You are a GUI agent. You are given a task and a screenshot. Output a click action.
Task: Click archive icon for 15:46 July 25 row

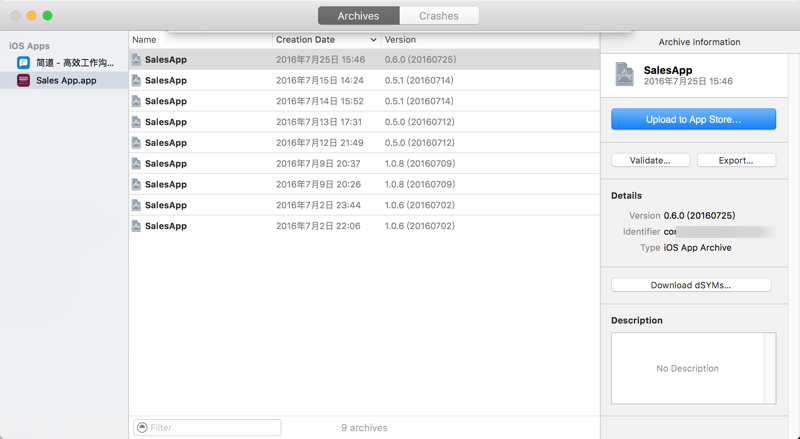coord(136,59)
